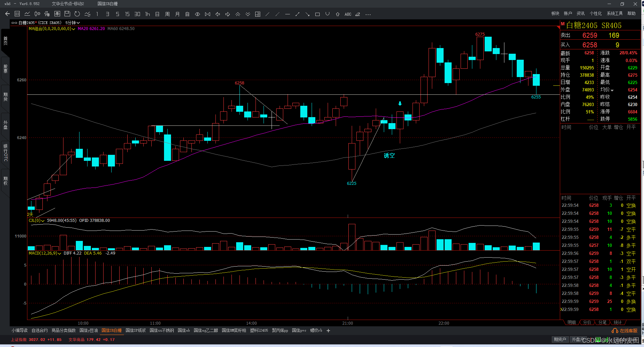Switch to 国信y豆油 bottom tab
The height and width of the screenshot is (347, 644).
[x=89, y=330]
